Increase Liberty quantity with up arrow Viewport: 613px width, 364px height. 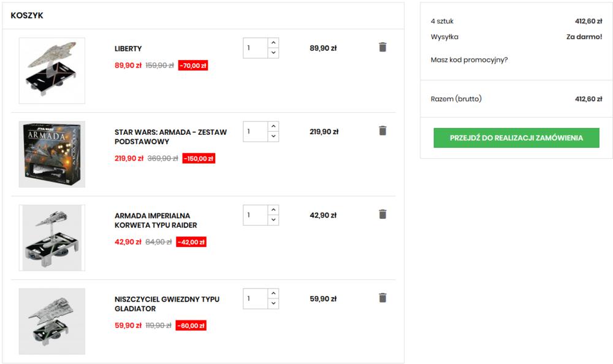click(x=273, y=43)
